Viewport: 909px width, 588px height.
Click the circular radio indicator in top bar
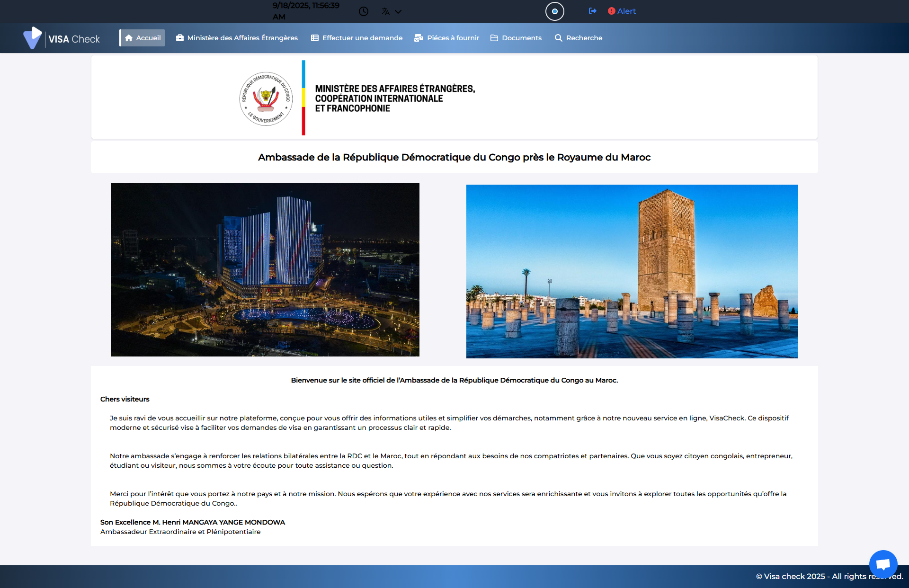(x=554, y=11)
